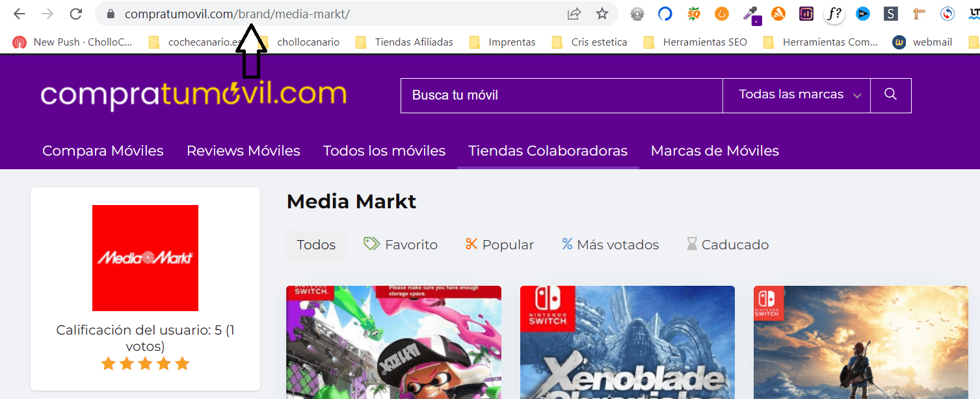Open the blue ring extension
980x399 pixels.
click(x=665, y=14)
